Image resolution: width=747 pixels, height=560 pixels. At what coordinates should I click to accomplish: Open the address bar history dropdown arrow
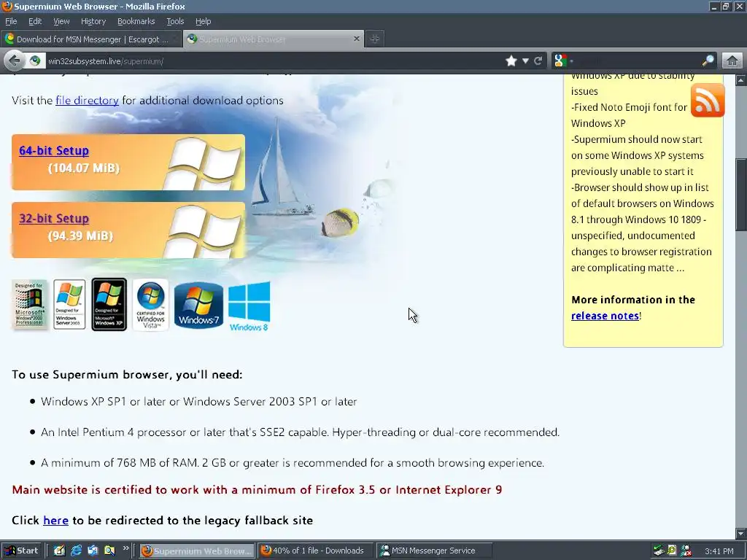coord(525,61)
